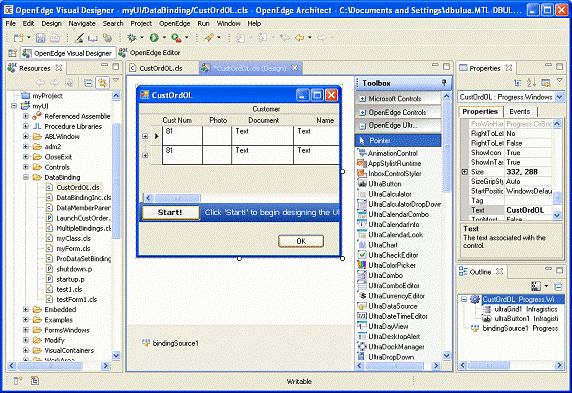Screen dimensions: 572x393
Task: Open the Navigate menu
Action: click(x=82, y=23)
